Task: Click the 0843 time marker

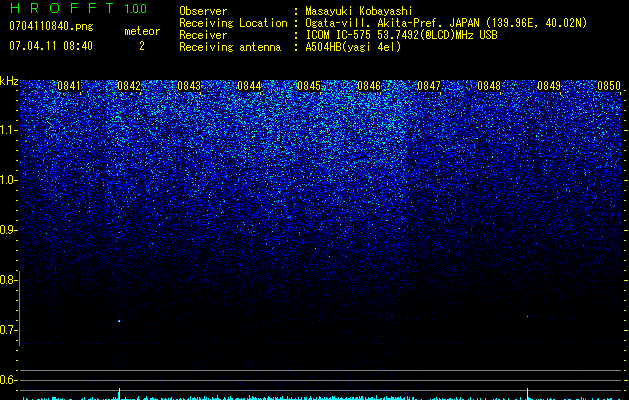Action: [189, 86]
